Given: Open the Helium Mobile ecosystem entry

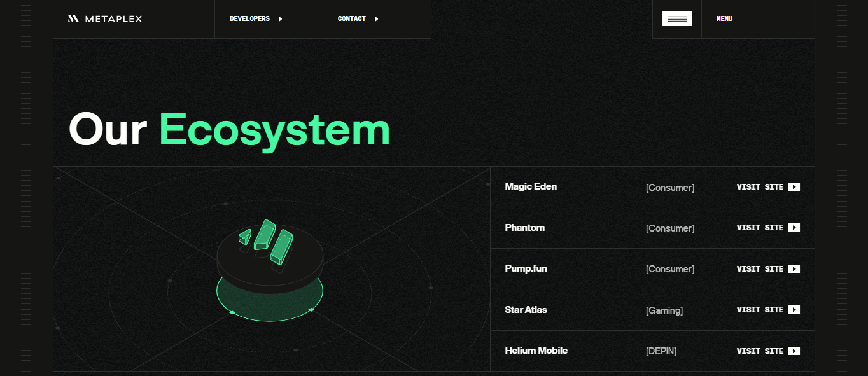Looking at the screenshot, I should coord(536,351).
